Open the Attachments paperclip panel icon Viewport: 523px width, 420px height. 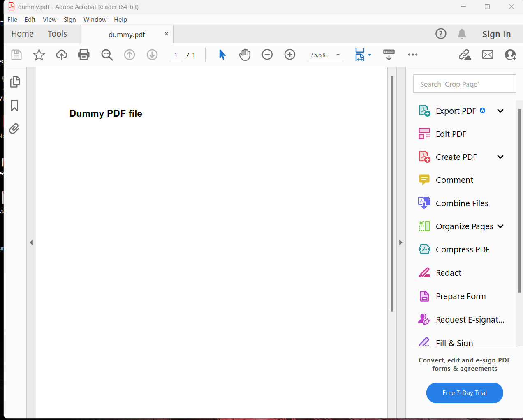pos(14,129)
